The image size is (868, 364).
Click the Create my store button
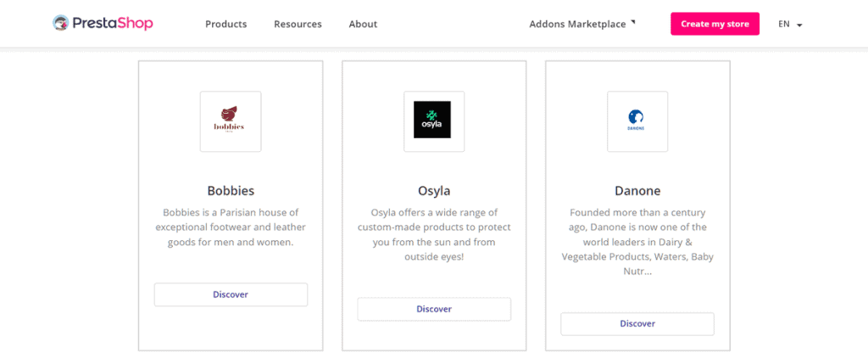[715, 24]
